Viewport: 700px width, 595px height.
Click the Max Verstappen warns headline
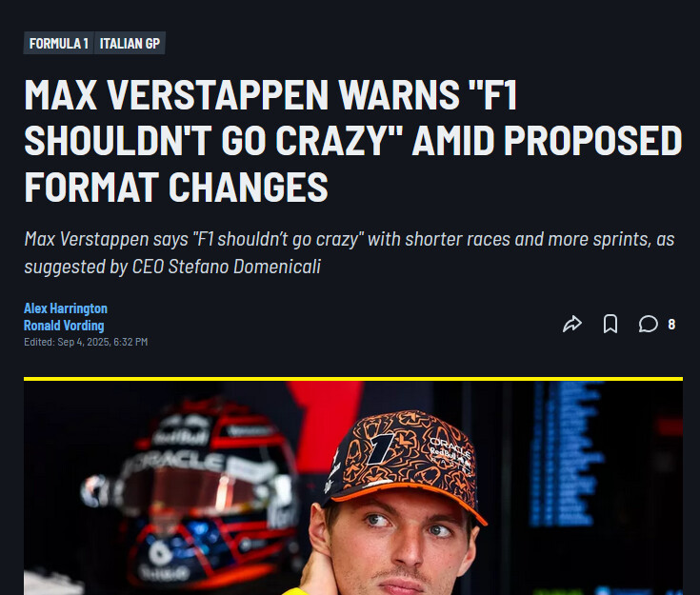(x=352, y=141)
